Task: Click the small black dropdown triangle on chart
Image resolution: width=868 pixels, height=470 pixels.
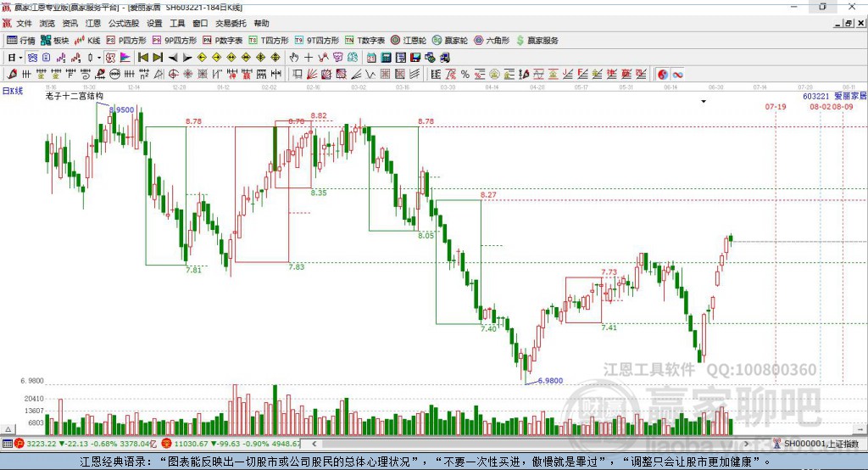Action: (704, 102)
